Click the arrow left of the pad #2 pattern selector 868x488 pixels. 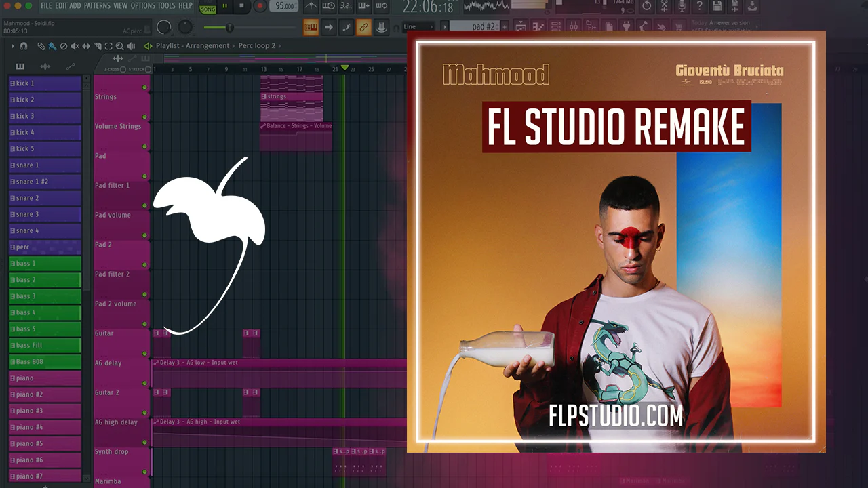coord(445,27)
